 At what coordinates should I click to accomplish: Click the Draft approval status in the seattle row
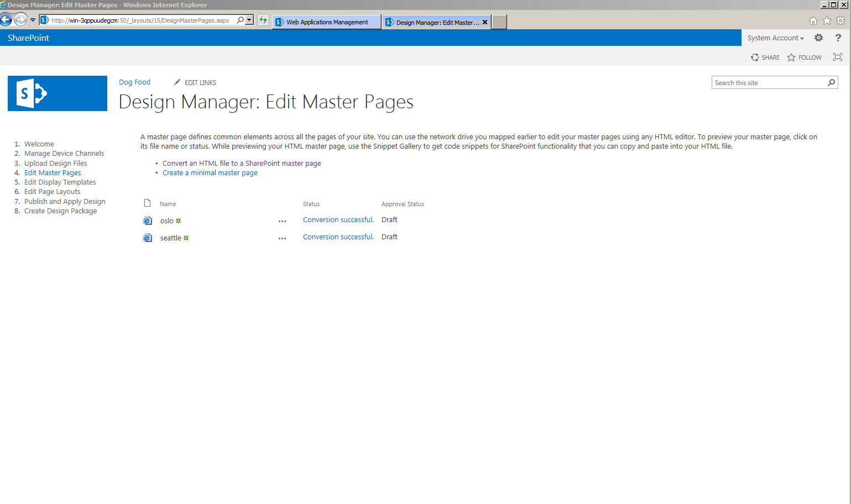click(389, 237)
